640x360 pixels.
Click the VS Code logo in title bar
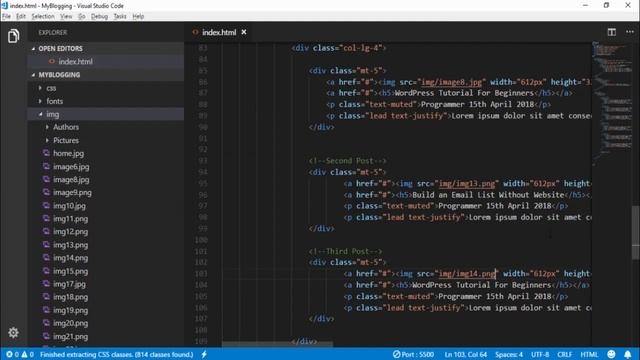(4, 5)
